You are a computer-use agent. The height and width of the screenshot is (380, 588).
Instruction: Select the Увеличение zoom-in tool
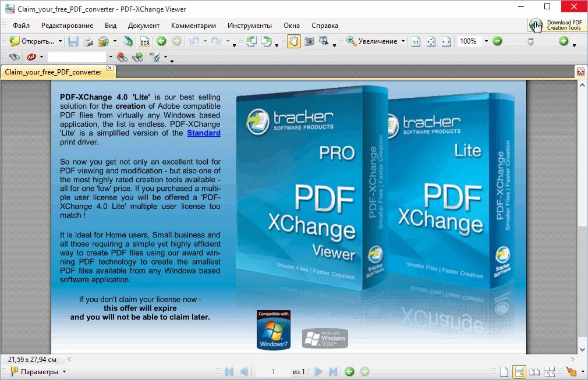point(371,41)
